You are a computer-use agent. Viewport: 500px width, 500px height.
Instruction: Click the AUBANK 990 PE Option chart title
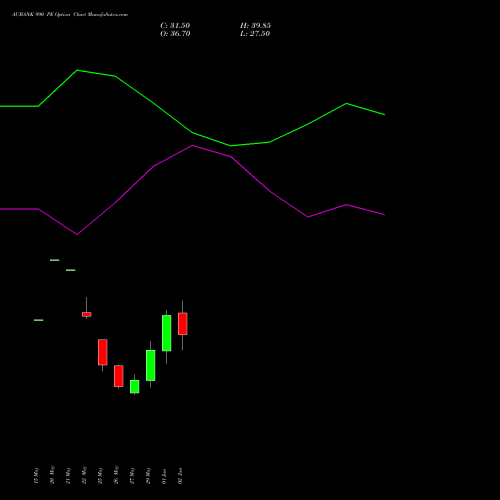(70, 15)
